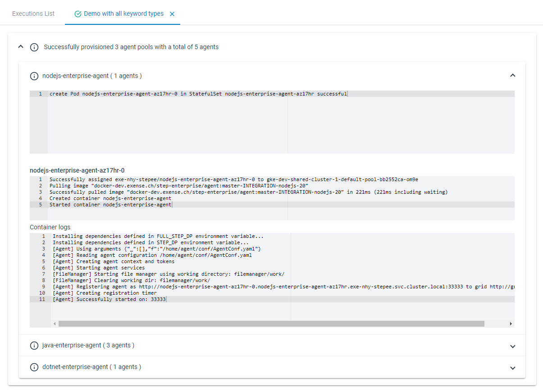Click the 'Pulling image' event line
The image size is (543, 392).
click(179, 186)
